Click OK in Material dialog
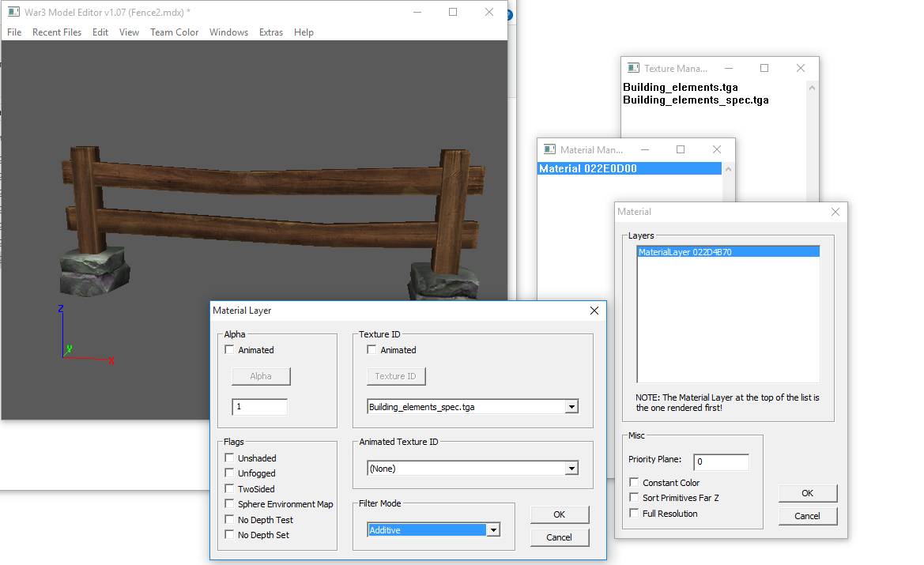 pos(807,493)
